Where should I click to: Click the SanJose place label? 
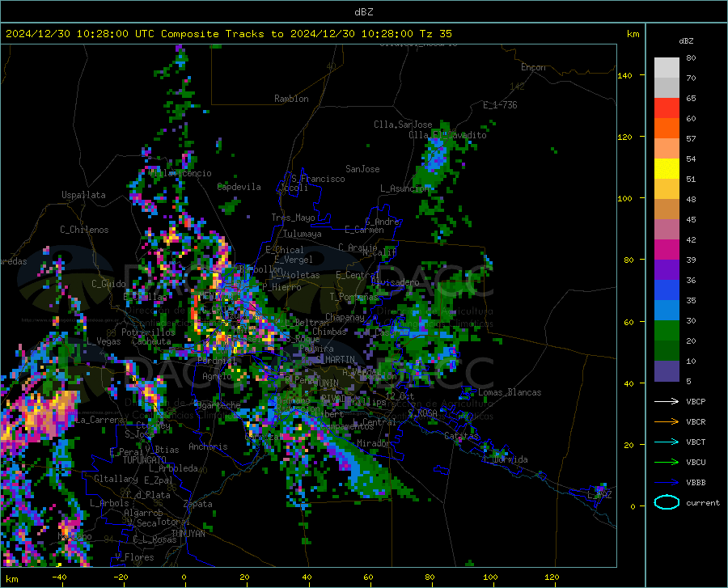click(x=362, y=169)
